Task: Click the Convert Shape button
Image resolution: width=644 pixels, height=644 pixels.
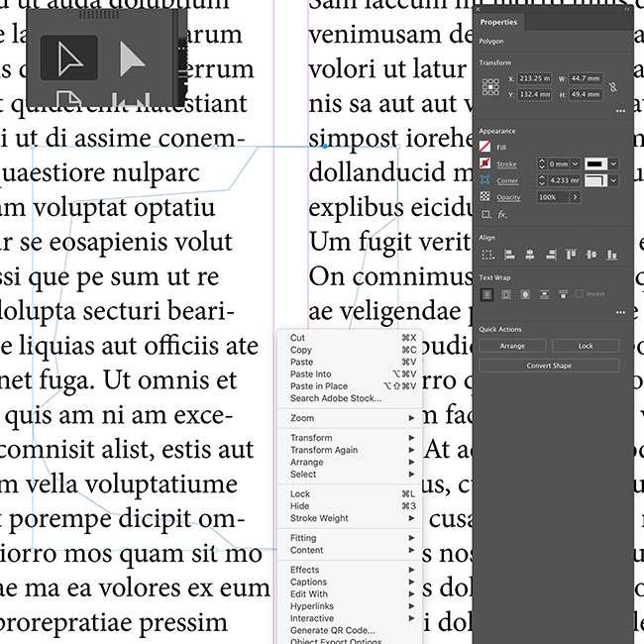Action: tap(549, 366)
